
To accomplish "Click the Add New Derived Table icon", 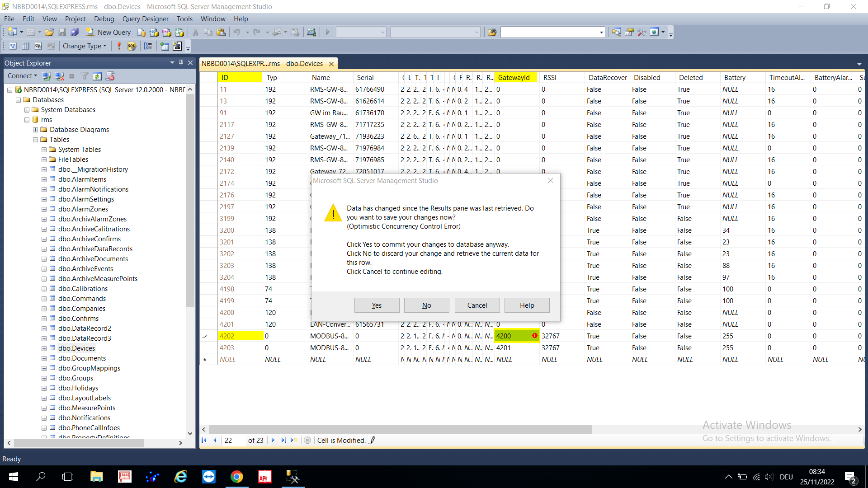I will pyautogui.click(x=177, y=46).
